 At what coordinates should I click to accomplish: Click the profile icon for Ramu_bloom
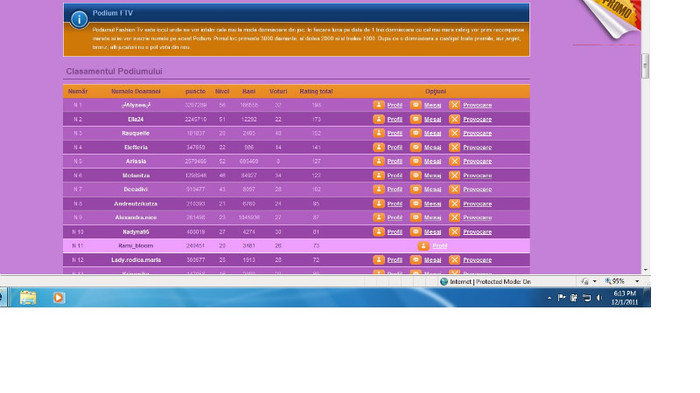[423, 246]
